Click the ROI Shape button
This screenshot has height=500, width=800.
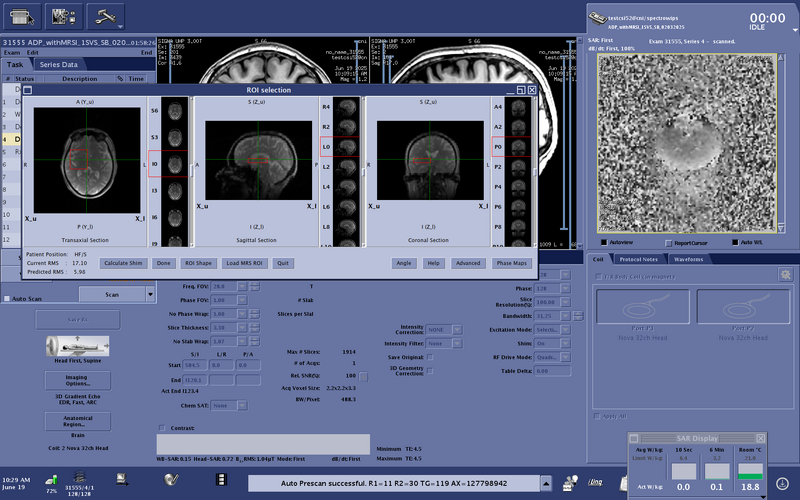pyautogui.click(x=198, y=263)
